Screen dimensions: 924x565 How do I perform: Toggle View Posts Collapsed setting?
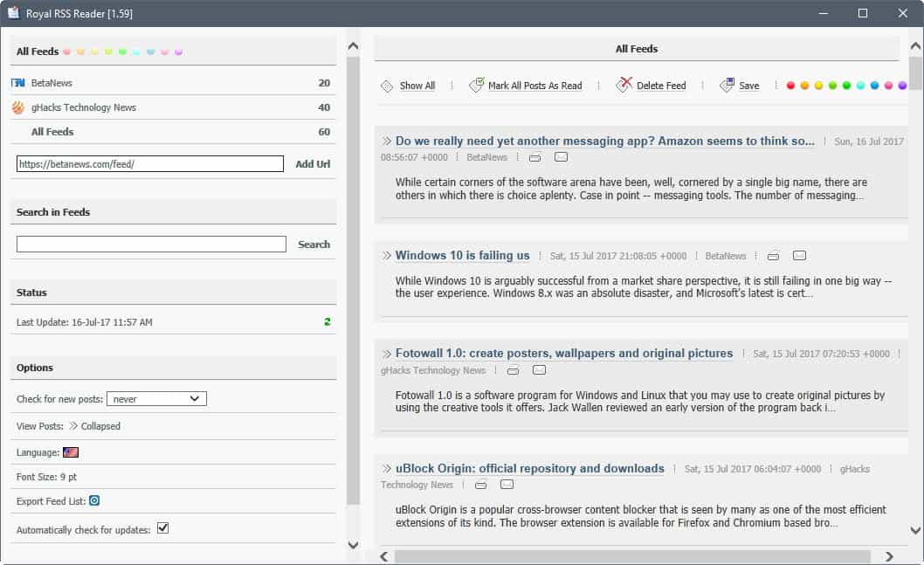94,426
